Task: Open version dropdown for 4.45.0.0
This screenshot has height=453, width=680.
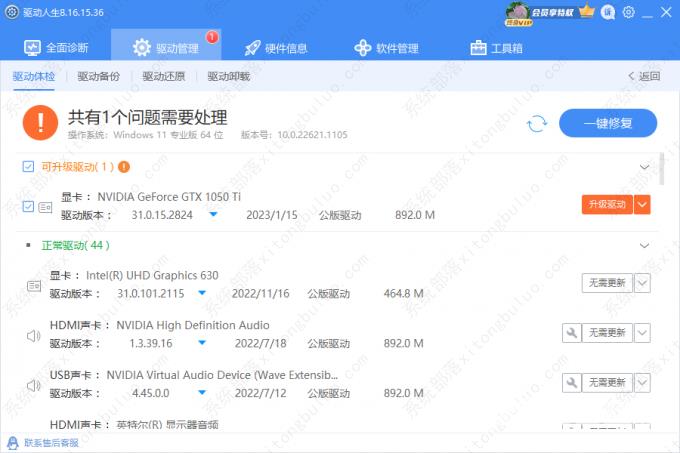Action: pyautogui.click(x=202, y=393)
